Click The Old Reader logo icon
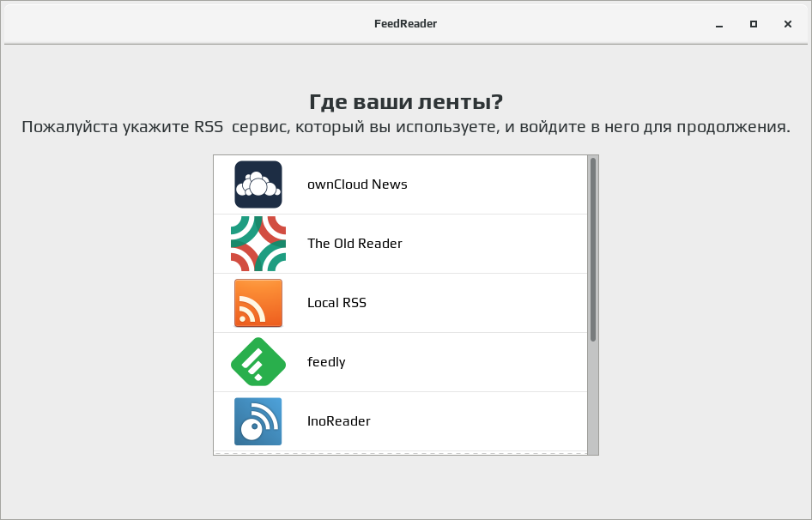Viewport: 812px width, 520px height. click(x=258, y=244)
